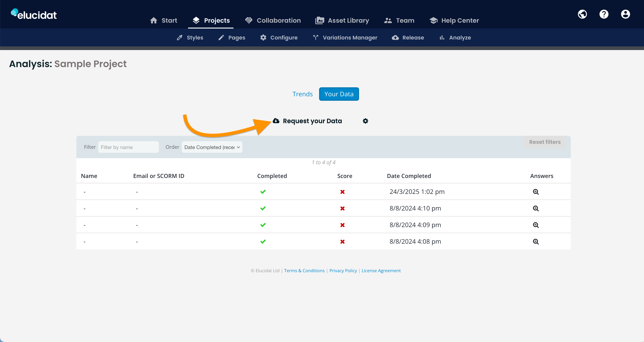Screen dimensions: 644x342
Task: Open Pages in the project submenu
Action: pyautogui.click(x=231, y=38)
